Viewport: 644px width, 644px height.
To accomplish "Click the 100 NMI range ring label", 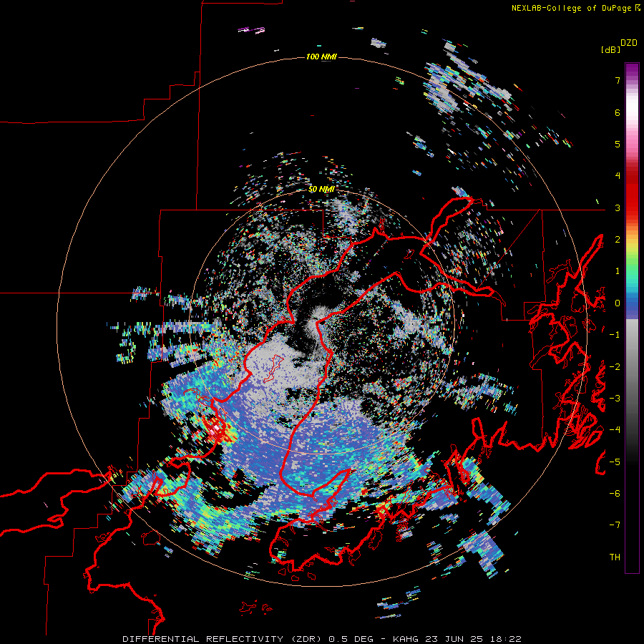I will [321, 57].
